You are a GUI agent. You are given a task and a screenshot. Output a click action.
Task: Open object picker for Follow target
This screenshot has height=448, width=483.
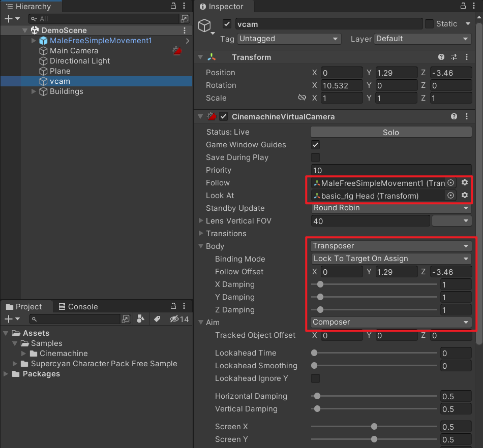pyautogui.click(x=450, y=183)
